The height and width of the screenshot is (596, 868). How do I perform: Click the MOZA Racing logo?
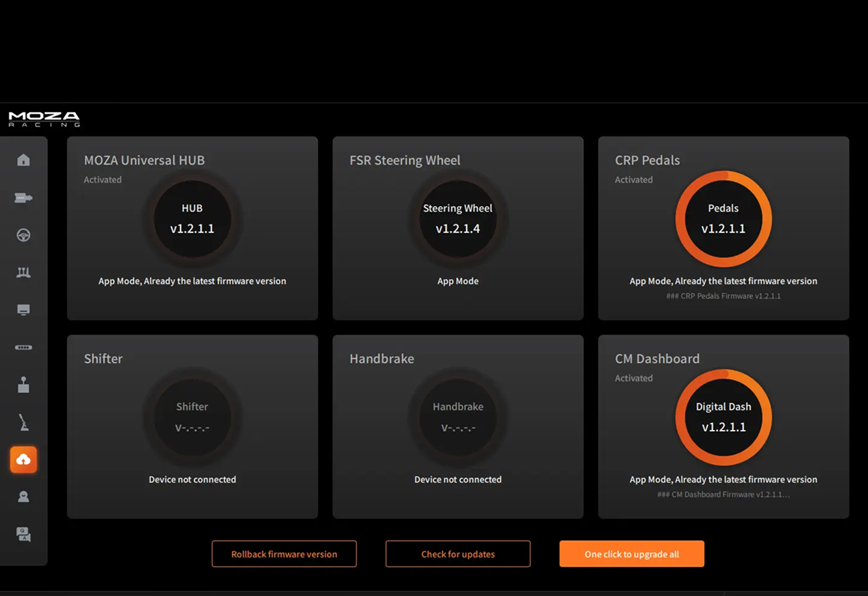44,119
